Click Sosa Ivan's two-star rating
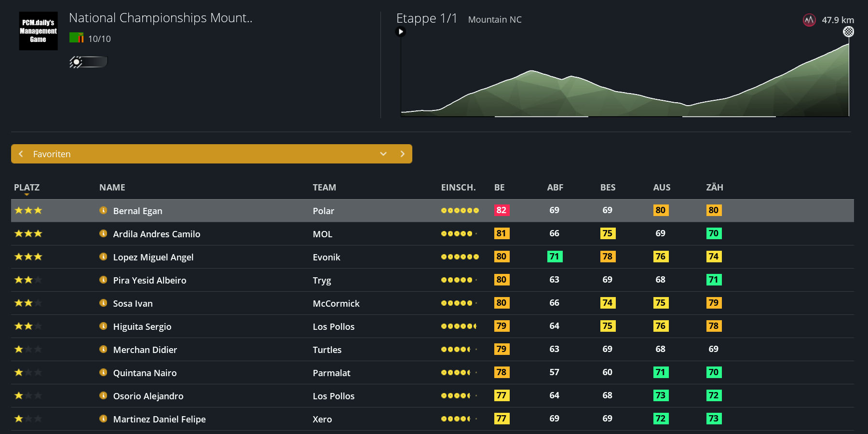The width and height of the screenshot is (868, 434). point(28,303)
